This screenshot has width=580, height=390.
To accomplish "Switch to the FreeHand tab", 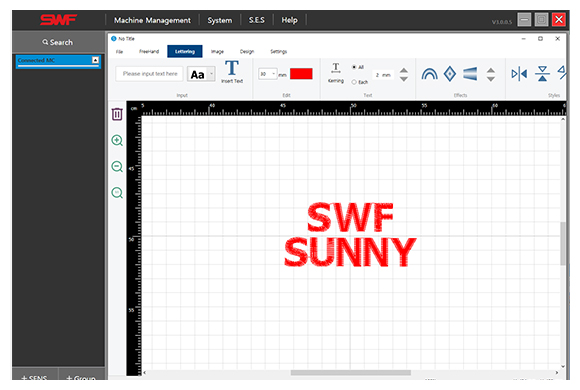I will [x=149, y=51].
